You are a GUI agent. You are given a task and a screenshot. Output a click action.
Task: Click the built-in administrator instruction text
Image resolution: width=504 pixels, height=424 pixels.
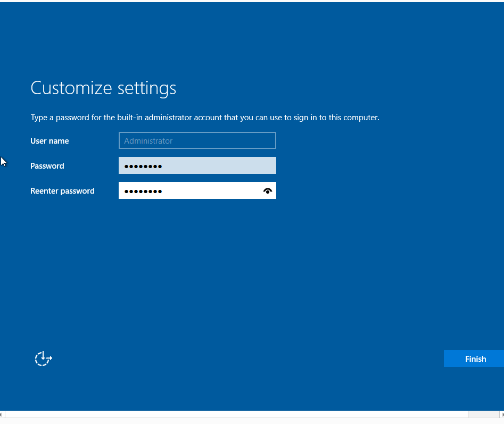tap(205, 118)
